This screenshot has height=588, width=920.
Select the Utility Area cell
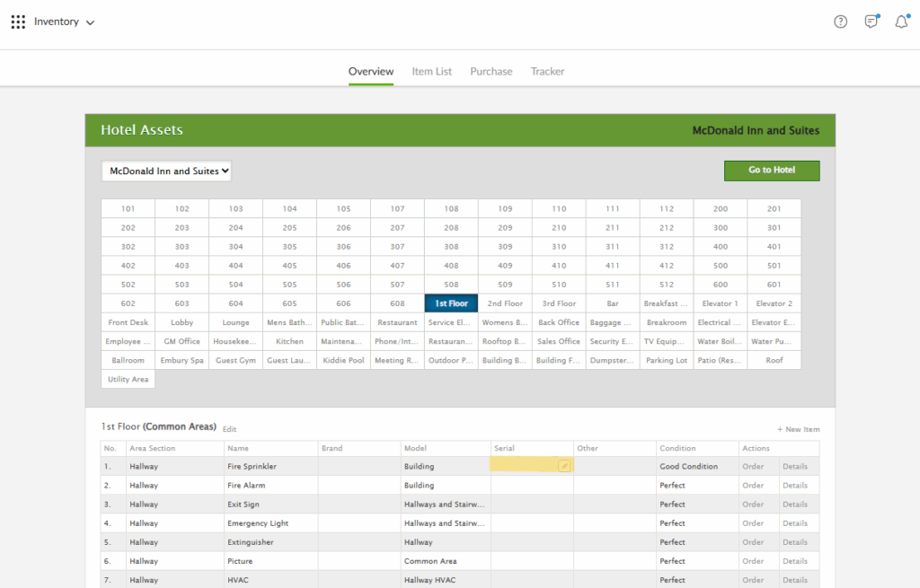pyautogui.click(x=128, y=380)
